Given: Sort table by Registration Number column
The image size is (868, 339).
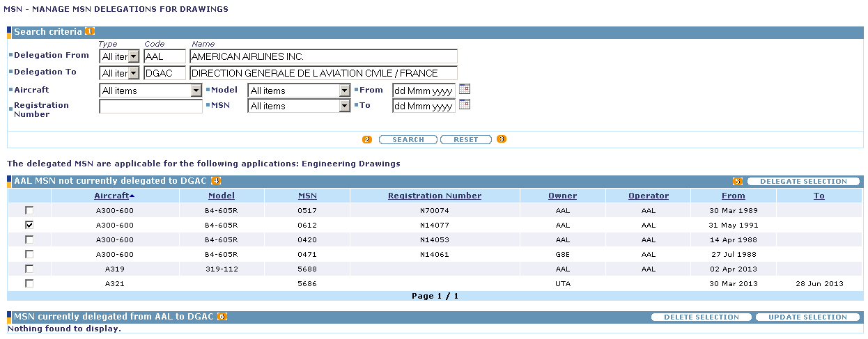Looking at the screenshot, I should pos(435,196).
